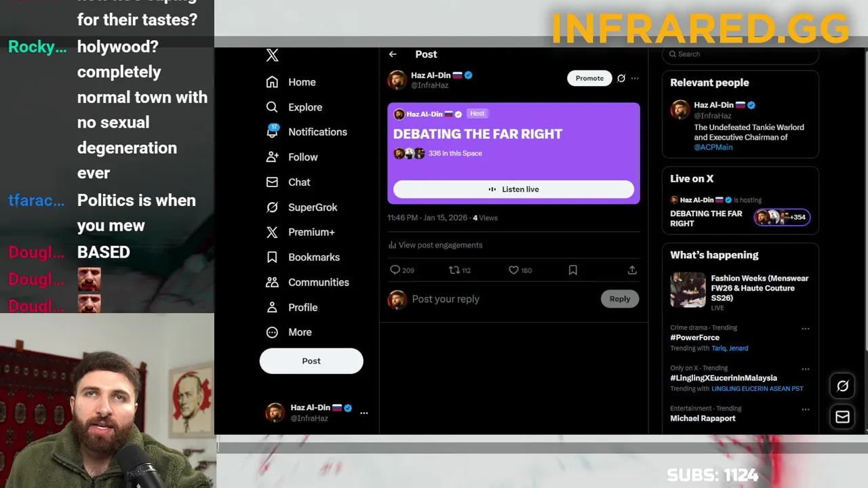Click the @InfraHaz handle under post author
868x488 pixels.
click(430, 86)
